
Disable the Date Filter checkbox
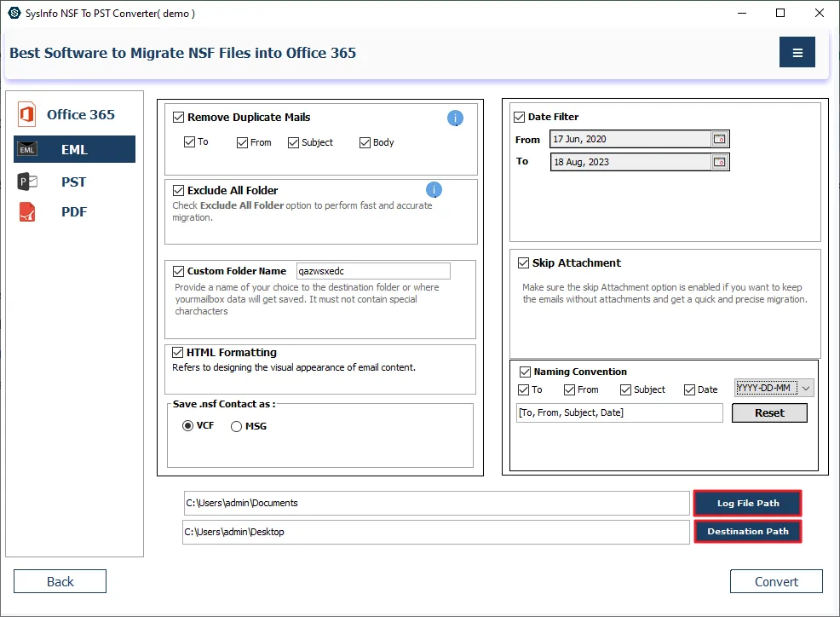point(520,118)
